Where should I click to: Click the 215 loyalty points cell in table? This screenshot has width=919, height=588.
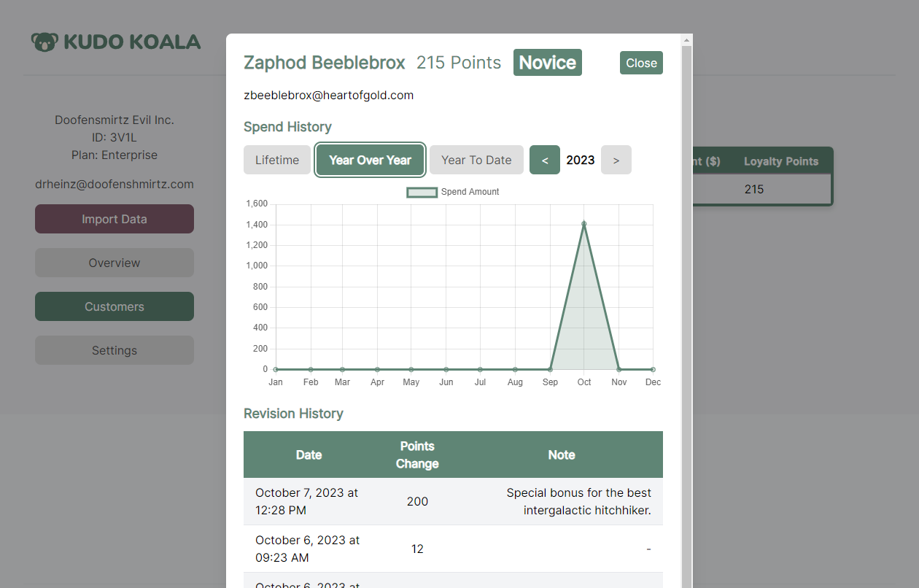[x=754, y=189]
